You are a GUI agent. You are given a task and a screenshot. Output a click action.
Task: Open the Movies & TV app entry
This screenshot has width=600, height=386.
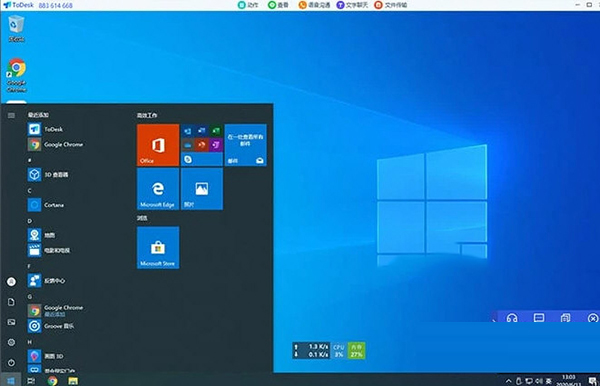point(49,251)
